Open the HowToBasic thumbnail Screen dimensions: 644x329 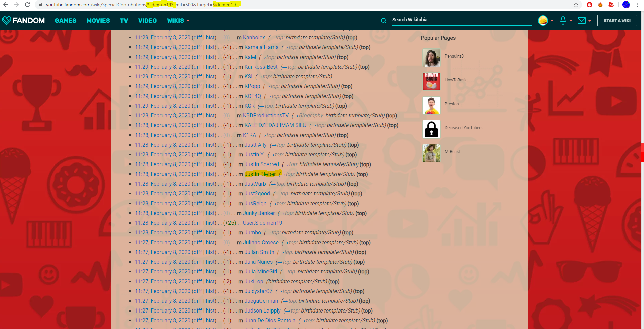point(431,81)
